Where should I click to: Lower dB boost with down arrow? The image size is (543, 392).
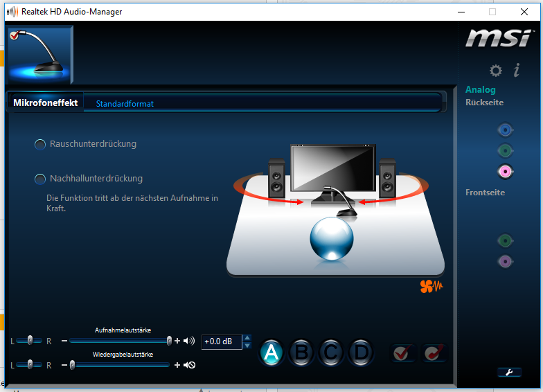(247, 346)
